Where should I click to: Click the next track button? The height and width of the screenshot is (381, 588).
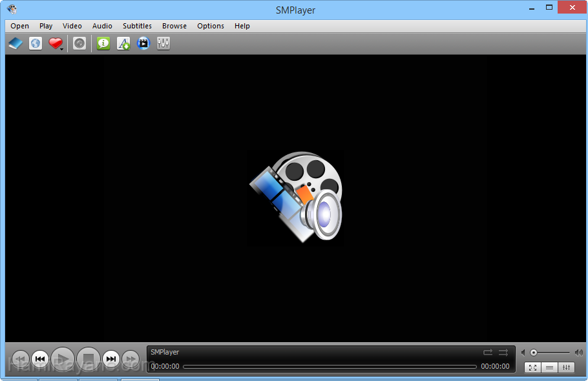111,359
